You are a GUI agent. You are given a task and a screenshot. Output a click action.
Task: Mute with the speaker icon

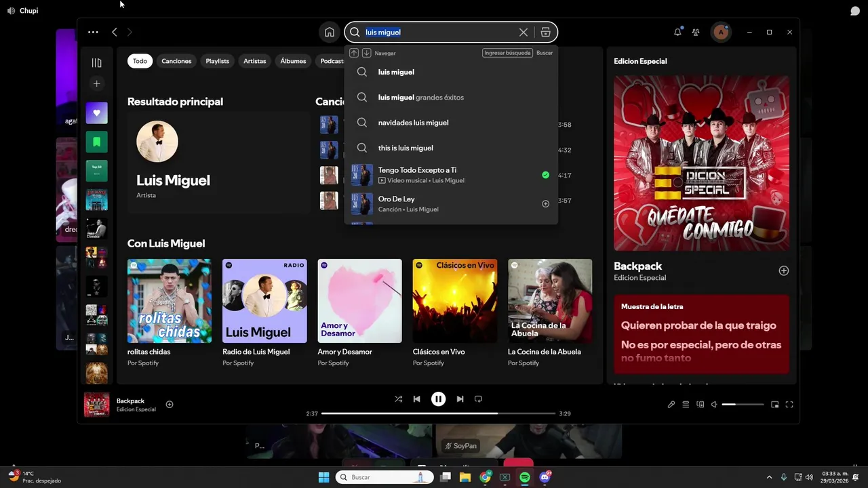point(714,405)
